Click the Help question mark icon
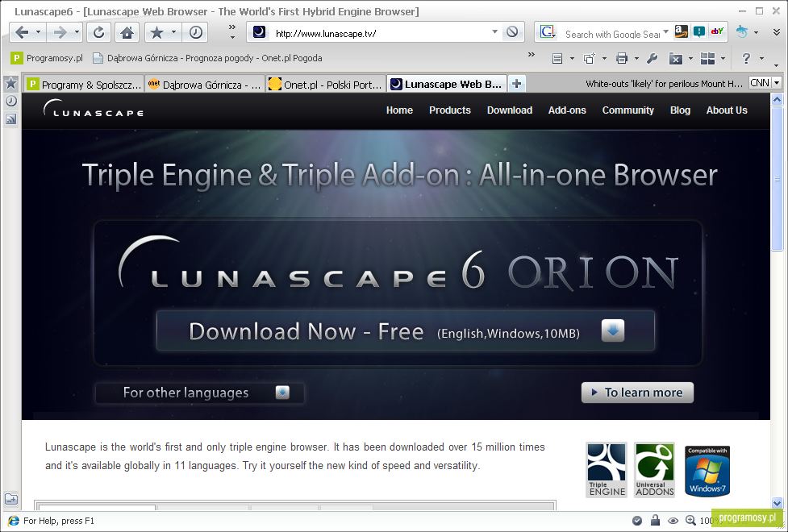This screenshot has height=532, width=788. point(746,59)
